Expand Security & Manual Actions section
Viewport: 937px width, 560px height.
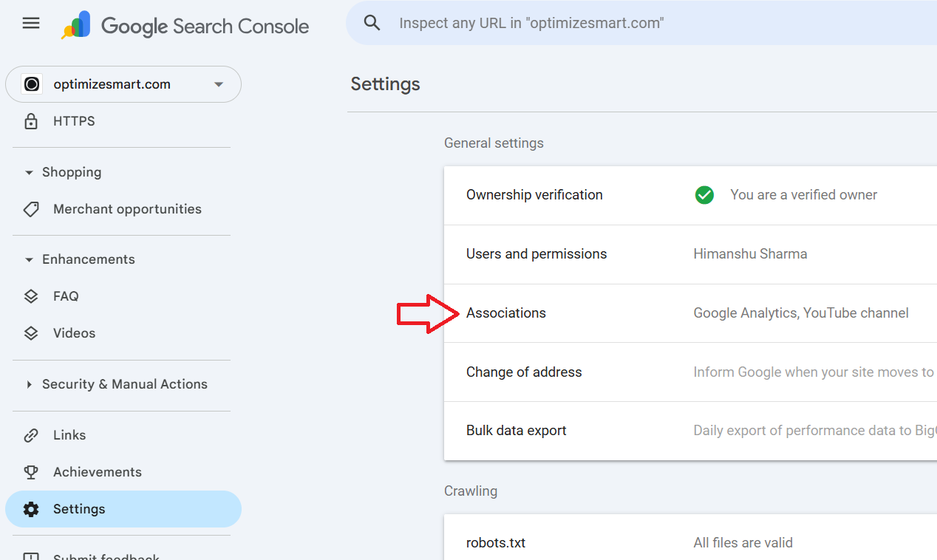tap(30, 384)
